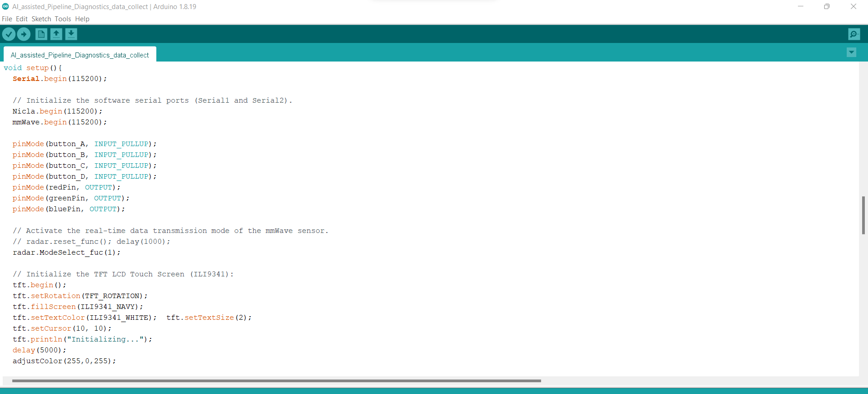Image resolution: width=868 pixels, height=394 pixels.
Task: Click the Arduino logo in the title bar
Action: point(5,6)
